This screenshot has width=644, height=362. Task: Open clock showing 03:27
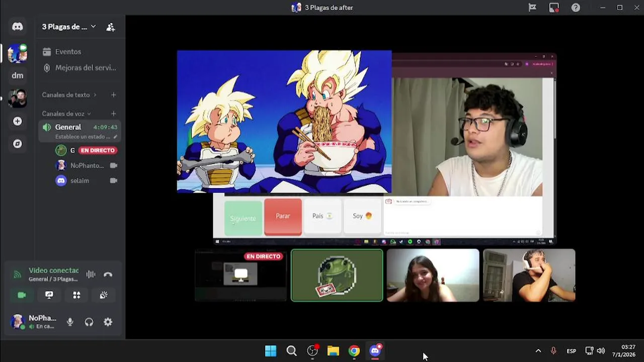coord(624,351)
